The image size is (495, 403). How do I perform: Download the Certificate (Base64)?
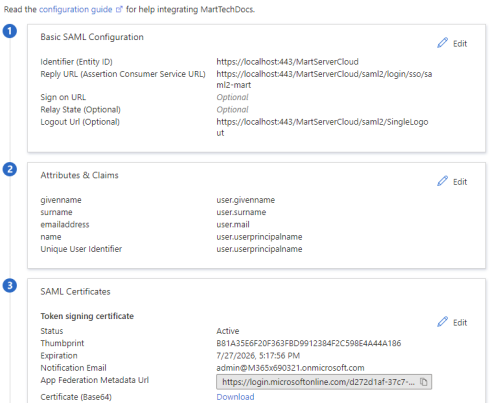point(235,397)
